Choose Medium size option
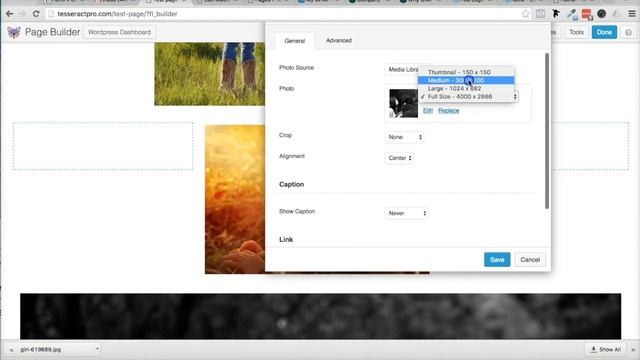This screenshot has height=360, width=640. [466, 80]
